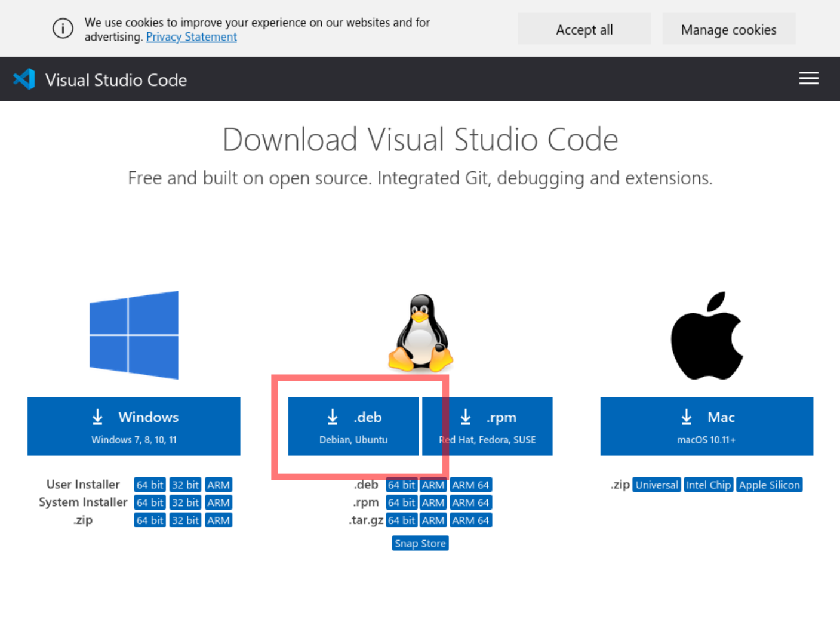Download the Mac build for macOS 10.11+
This screenshot has width=840, height=617.
pos(706,426)
